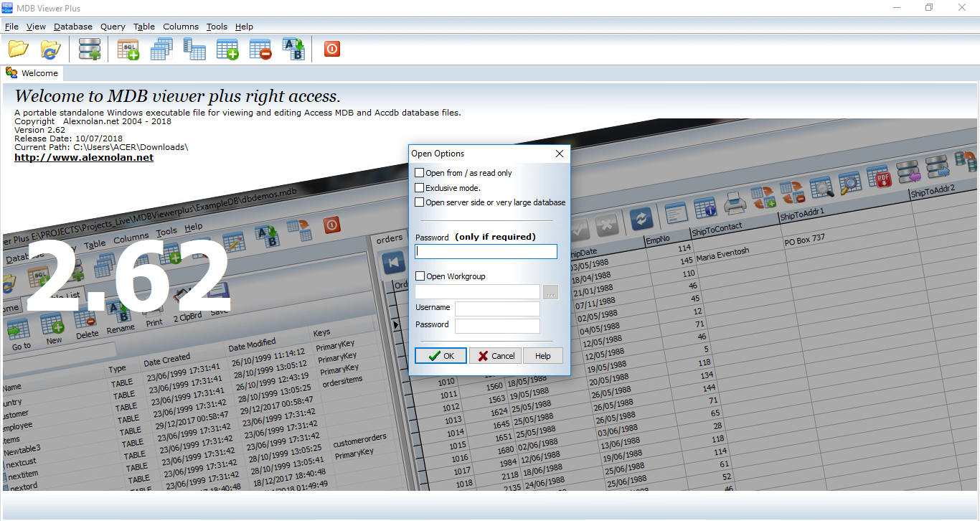
Task: Click the New database icon
Action: 90,49
